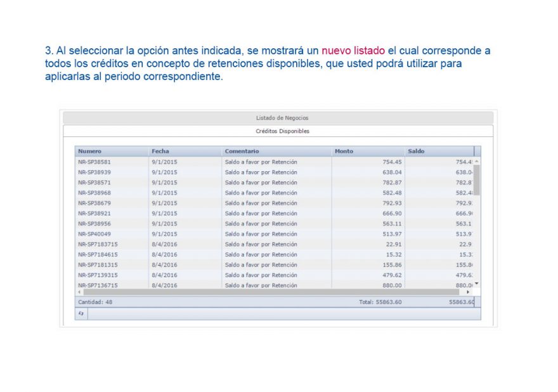
Task: Click the Total: 55863.60 footer value
Action: coord(380,303)
